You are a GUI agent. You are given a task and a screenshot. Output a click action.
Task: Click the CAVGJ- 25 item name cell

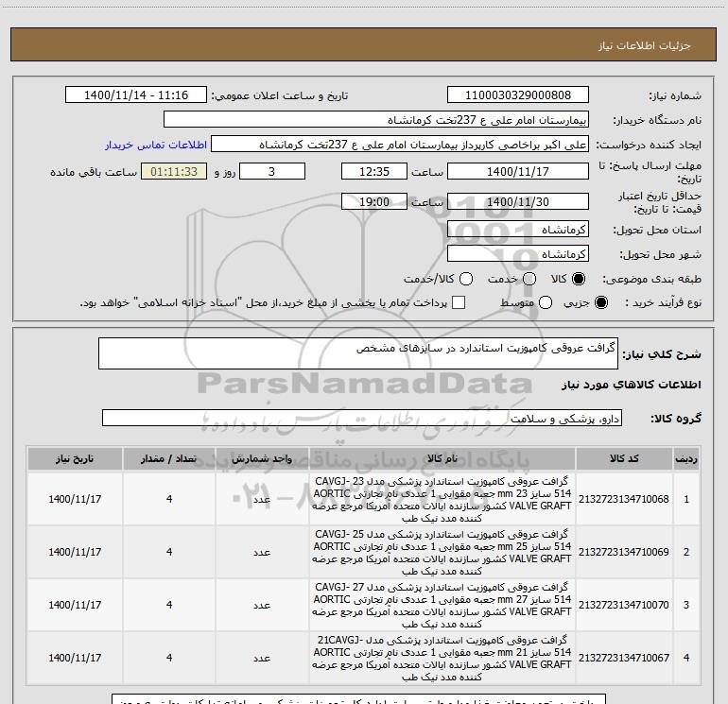click(442, 552)
